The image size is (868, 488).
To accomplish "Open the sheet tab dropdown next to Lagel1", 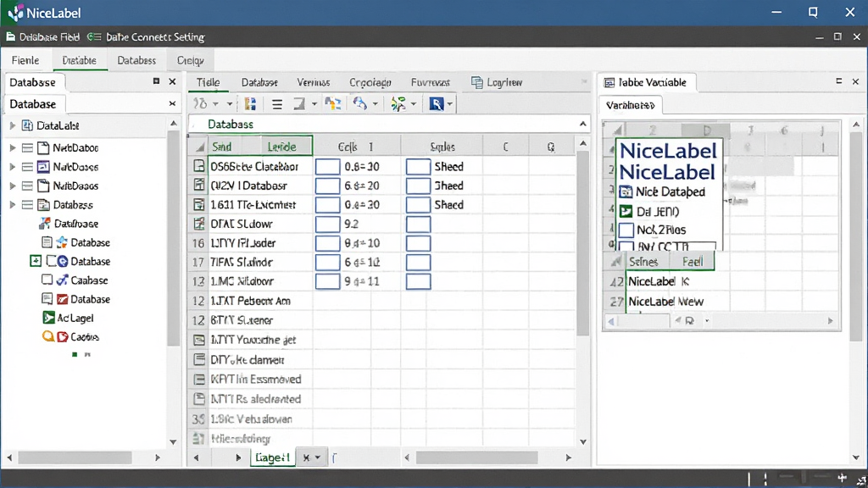I will click(318, 457).
